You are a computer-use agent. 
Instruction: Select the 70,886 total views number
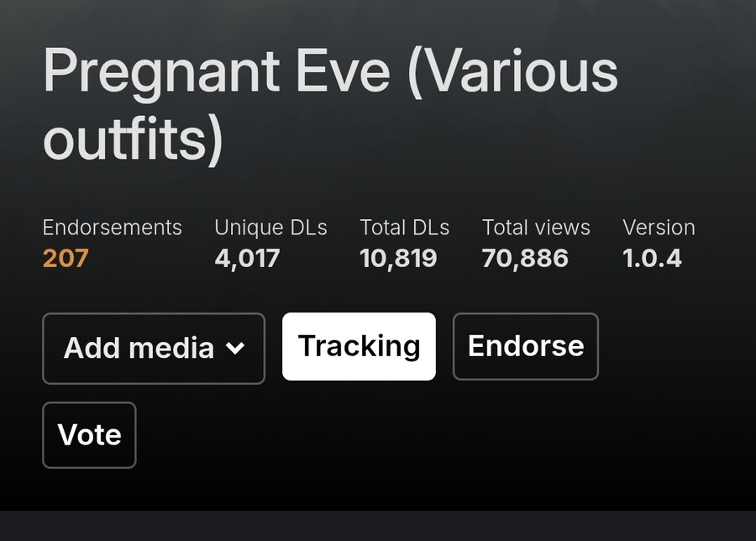tap(525, 259)
